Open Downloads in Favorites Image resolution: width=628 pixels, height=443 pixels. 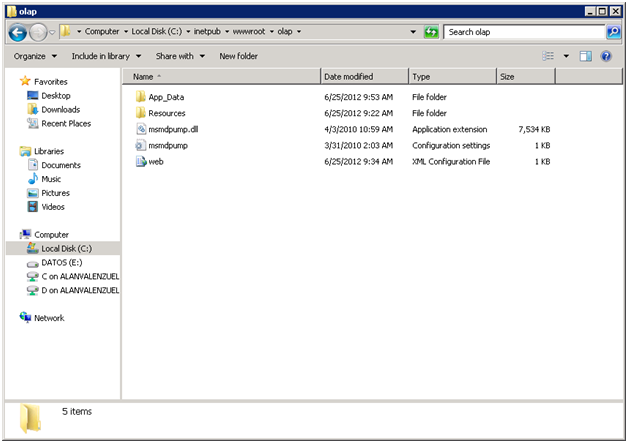pos(60,109)
